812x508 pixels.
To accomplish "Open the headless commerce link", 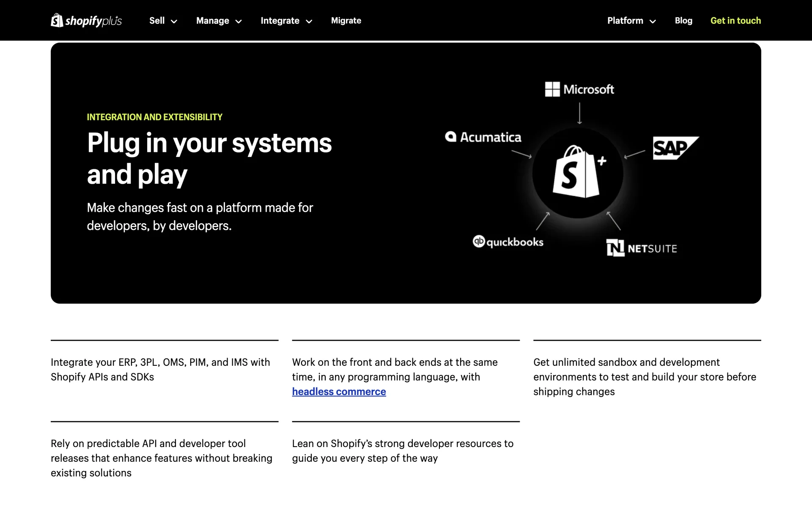I will tap(339, 392).
